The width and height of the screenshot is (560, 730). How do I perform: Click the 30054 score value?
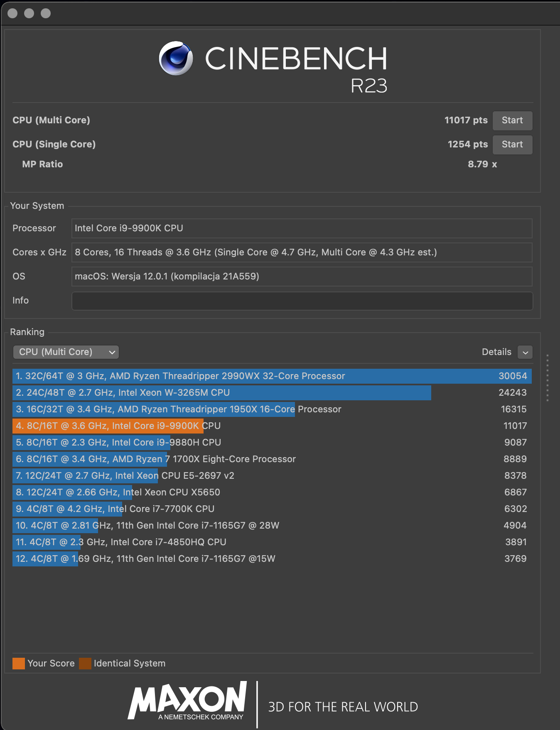tap(513, 376)
